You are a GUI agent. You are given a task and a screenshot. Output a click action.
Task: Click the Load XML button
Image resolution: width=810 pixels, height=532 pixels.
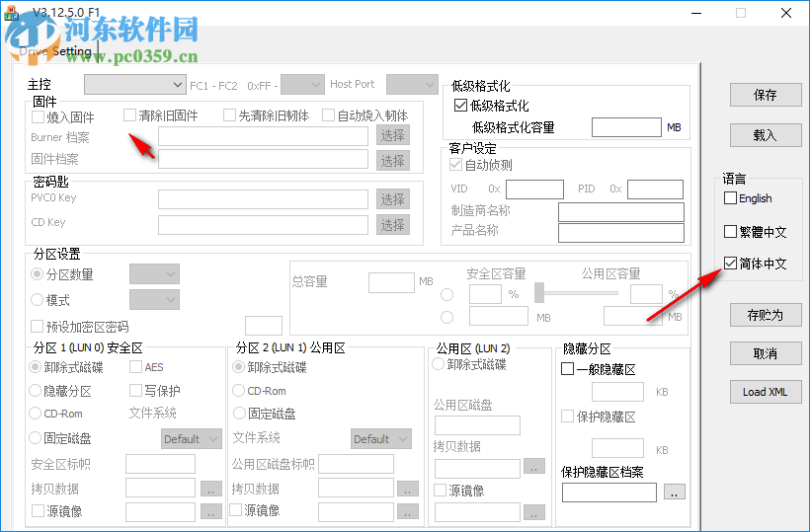point(766,392)
